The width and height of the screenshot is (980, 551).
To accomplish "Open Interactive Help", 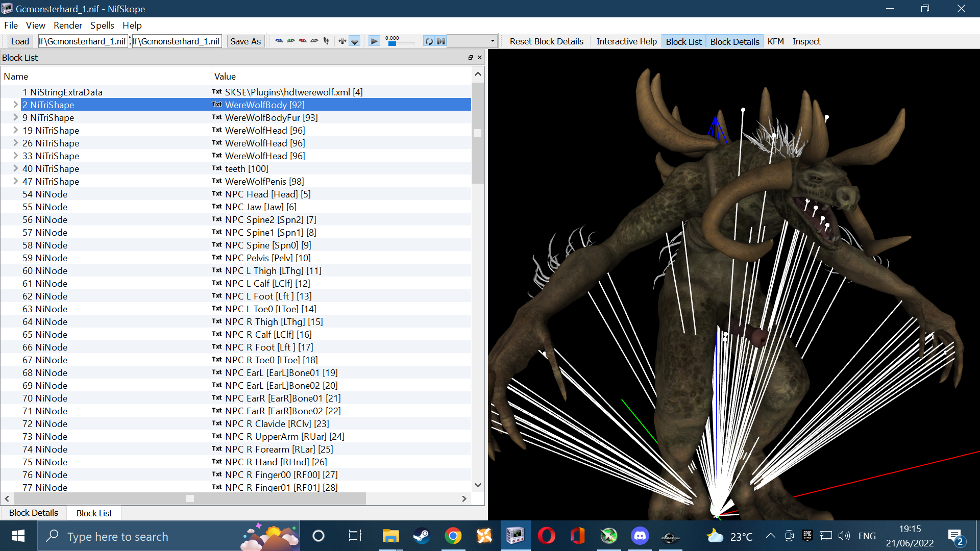I will (626, 41).
